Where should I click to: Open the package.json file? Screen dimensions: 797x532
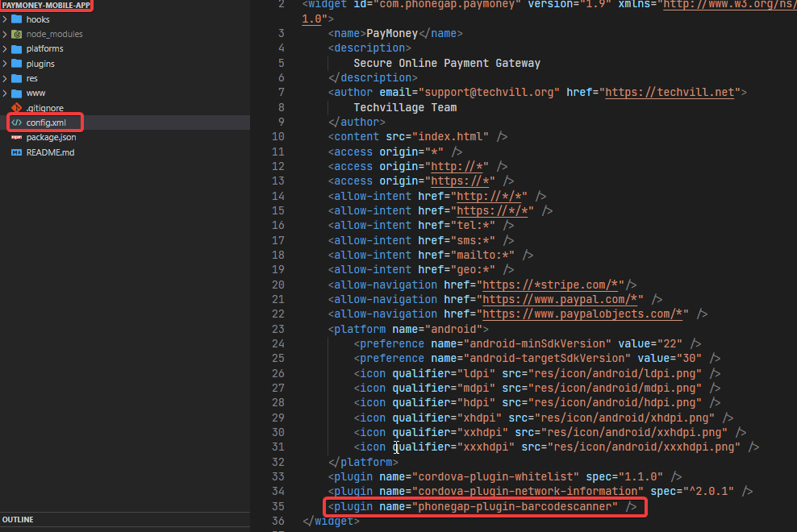[x=51, y=138]
